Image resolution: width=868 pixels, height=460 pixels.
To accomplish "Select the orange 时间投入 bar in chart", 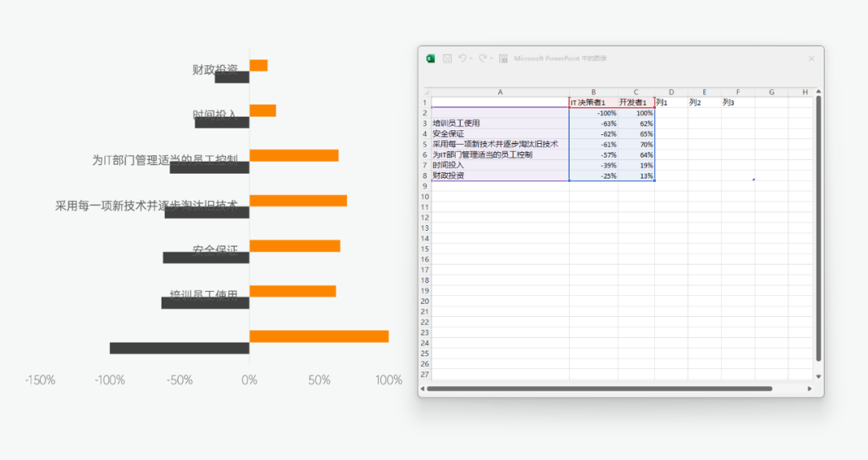I will point(263,110).
